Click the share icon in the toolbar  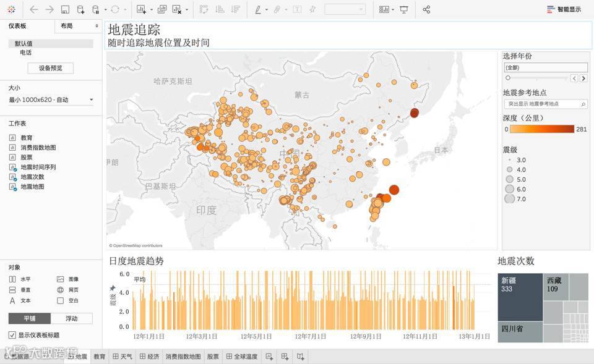pos(426,9)
